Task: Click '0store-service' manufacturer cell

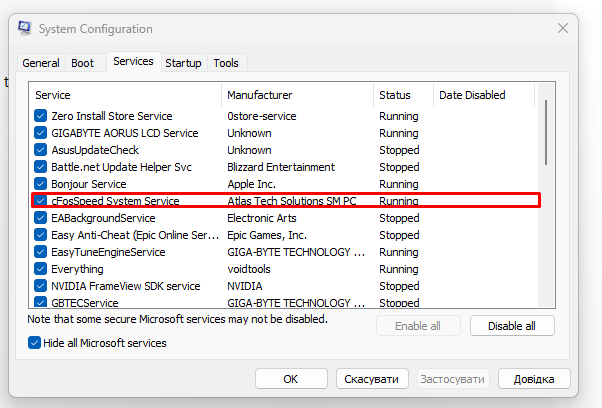Action: 261,116
